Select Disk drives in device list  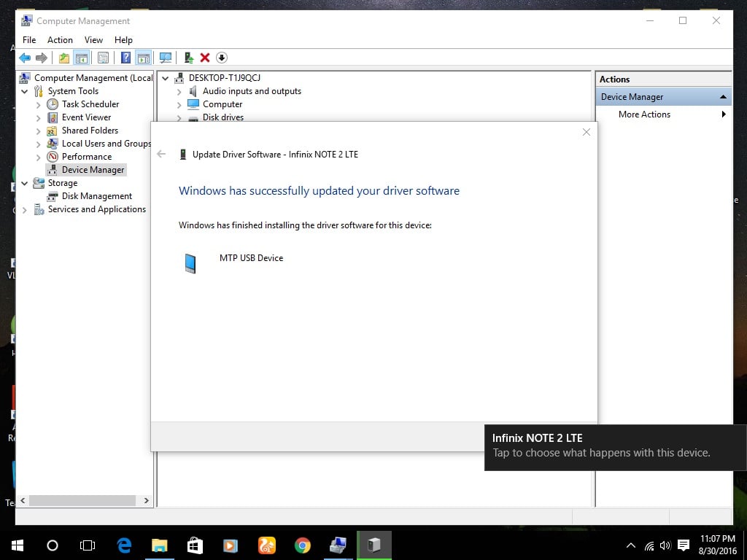coord(223,117)
